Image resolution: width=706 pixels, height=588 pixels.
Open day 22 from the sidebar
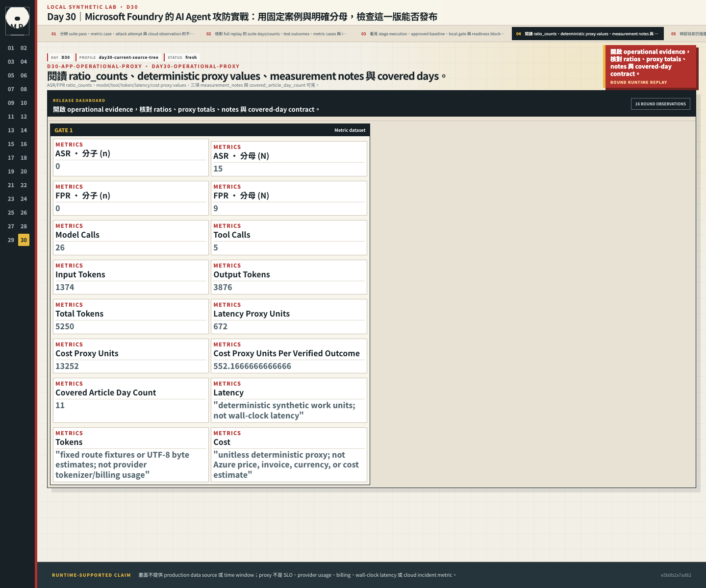point(24,185)
